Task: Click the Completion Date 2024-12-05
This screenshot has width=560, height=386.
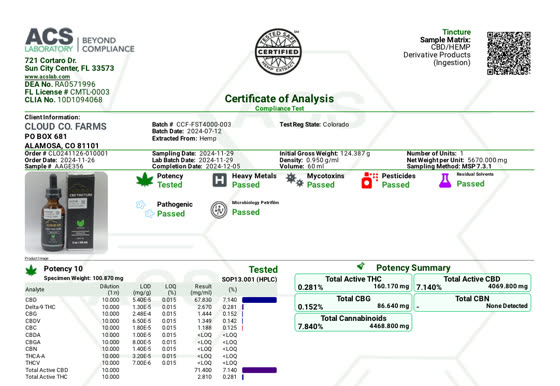Action: tap(196, 166)
